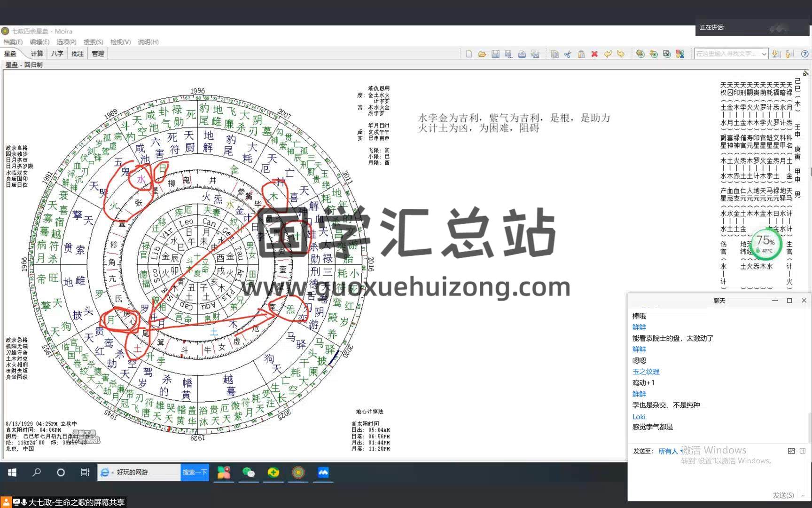812x508 pixels.
Task: Copy the chart to clipboard
Action: click(x=554, y=54)
